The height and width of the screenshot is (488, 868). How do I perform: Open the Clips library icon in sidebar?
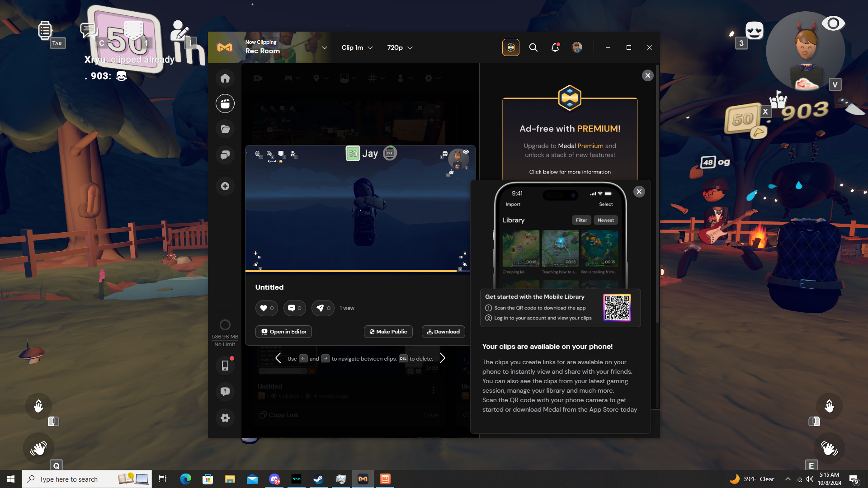(225, 103)
